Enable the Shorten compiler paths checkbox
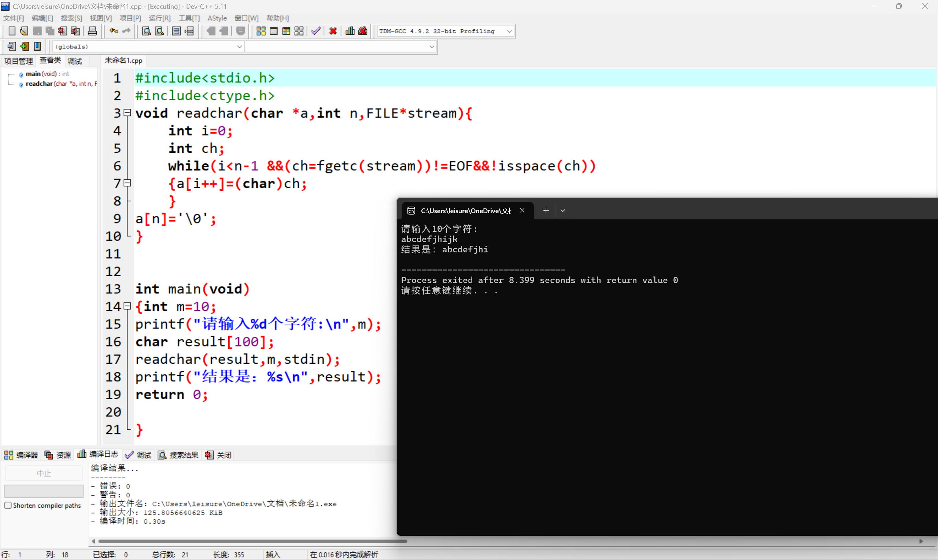The height and width of the screenshot is (560, 938). coord(8,505)
